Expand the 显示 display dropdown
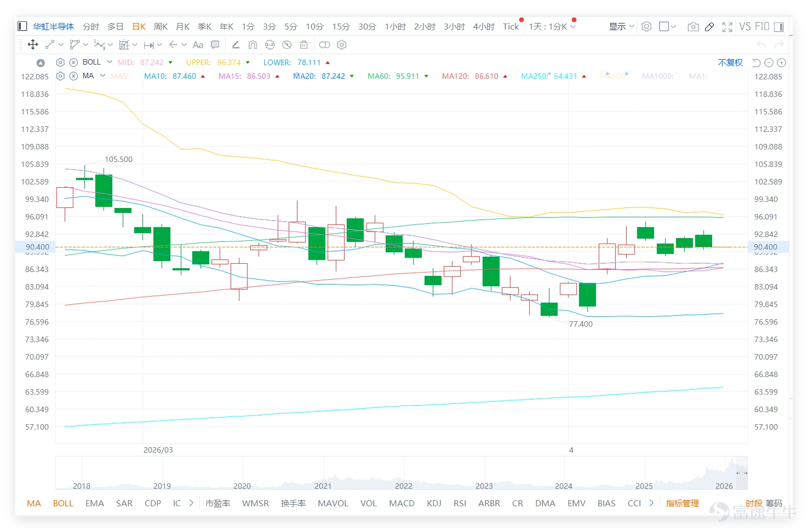This screenshot has width=808, height=532. [x=621, y=26]
